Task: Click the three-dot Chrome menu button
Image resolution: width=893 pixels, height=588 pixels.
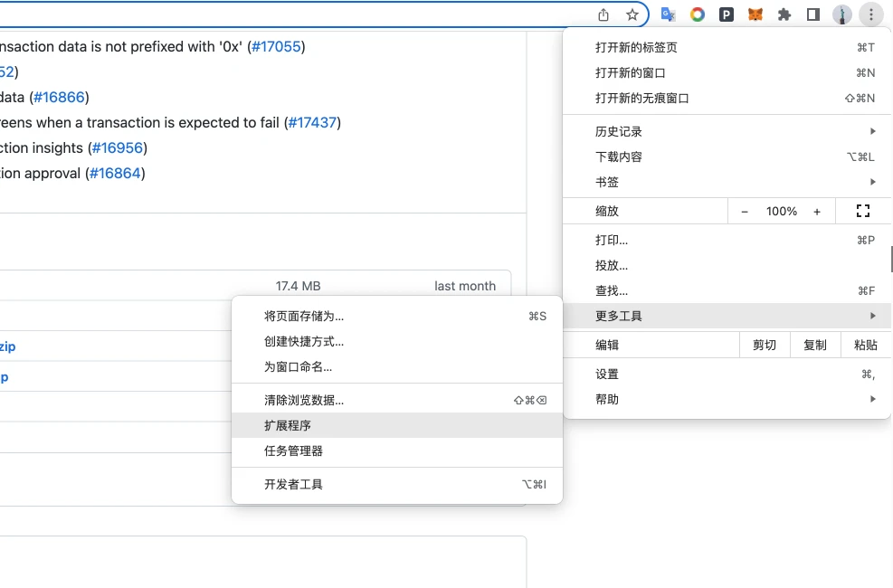Action: point(870,14)
